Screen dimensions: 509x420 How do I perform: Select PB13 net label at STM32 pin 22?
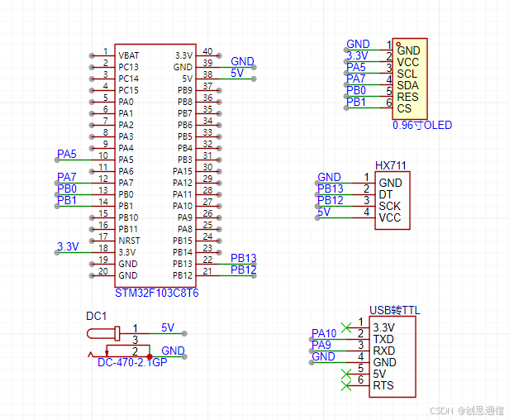coord(244,258)
